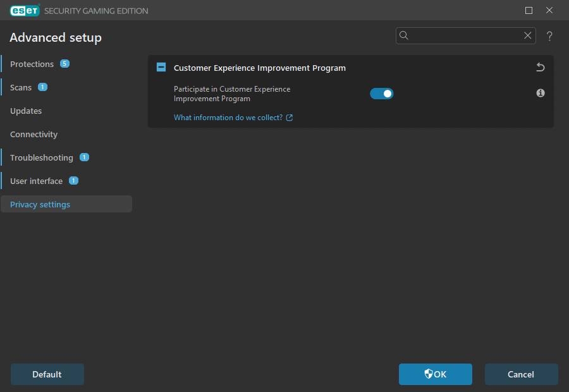Disable Participate in Customer Experience Improvement Program
This screenshot has height=392, width=569.
[382, 94]
